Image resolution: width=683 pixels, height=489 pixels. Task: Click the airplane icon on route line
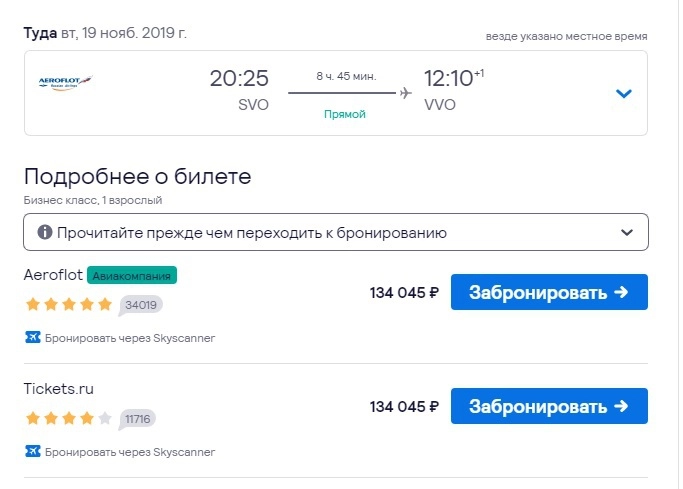click(405, 93)
